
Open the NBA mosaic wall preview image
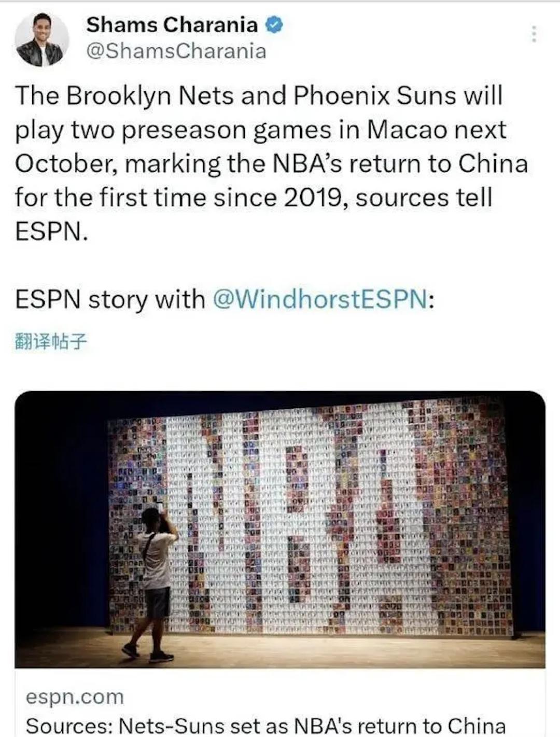[x=280, y=528]
